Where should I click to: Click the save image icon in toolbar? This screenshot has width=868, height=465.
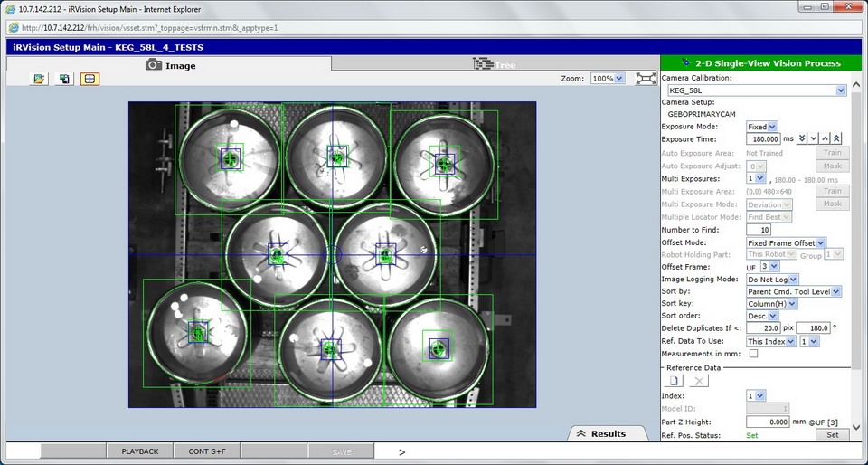[x=64, y=79]
